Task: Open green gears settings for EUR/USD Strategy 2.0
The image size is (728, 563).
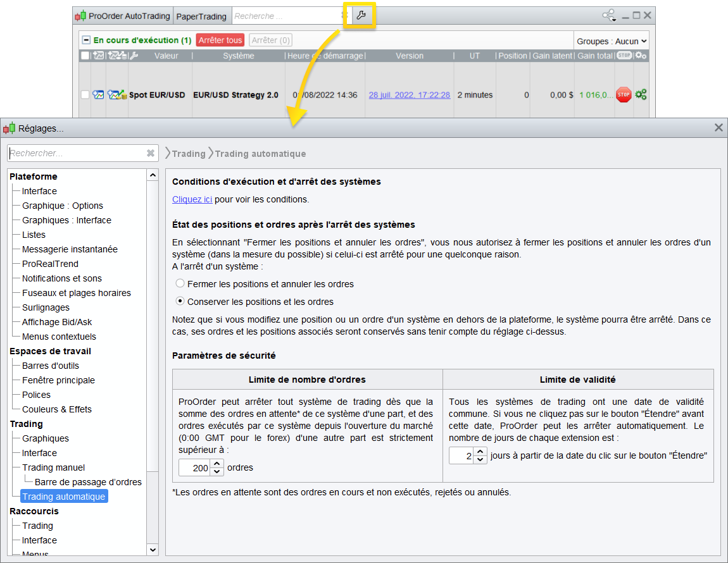Action: tap(641, 95)
